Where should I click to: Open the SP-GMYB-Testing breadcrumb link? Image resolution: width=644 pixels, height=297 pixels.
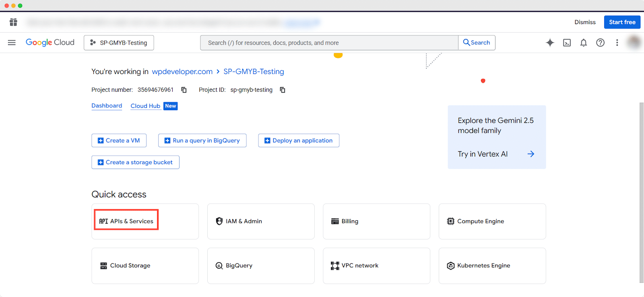pos(254,72)
